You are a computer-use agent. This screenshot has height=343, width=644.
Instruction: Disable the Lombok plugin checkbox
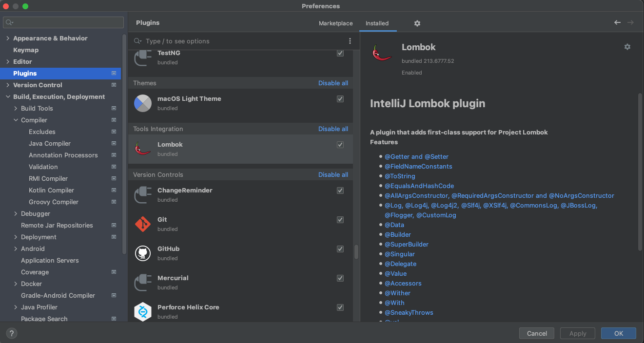[340, 145]
